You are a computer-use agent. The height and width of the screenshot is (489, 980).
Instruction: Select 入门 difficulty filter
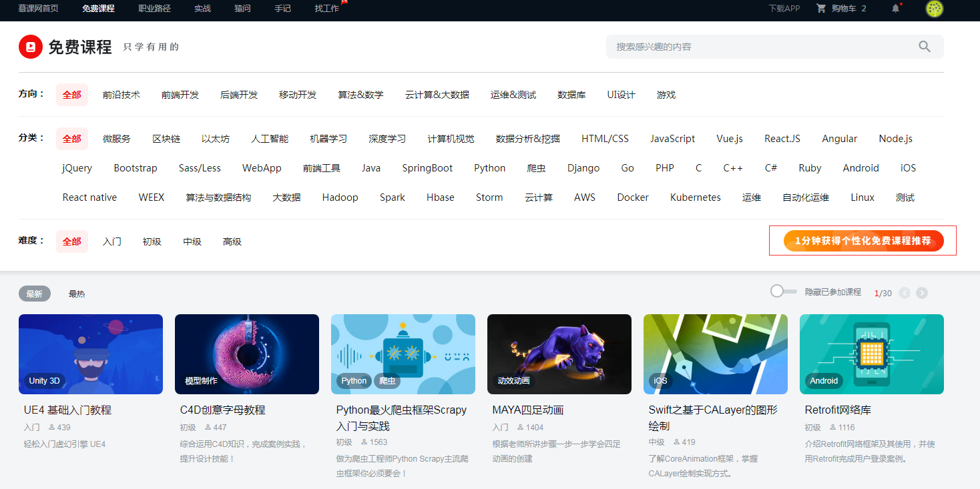(111, 241)
